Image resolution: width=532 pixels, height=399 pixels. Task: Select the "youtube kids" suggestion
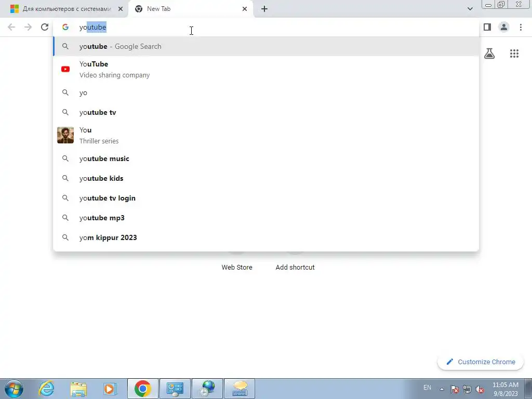pyautogui.click(x=266, y=178)
